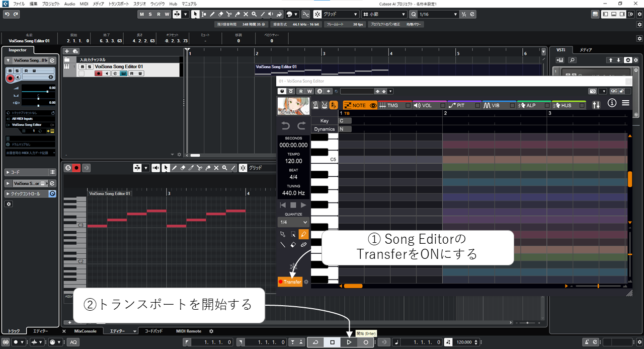Select the Range Selection tool in main toolbar
Image resolution: width=644 pixels, height=349 pixels.
(204, 14)
